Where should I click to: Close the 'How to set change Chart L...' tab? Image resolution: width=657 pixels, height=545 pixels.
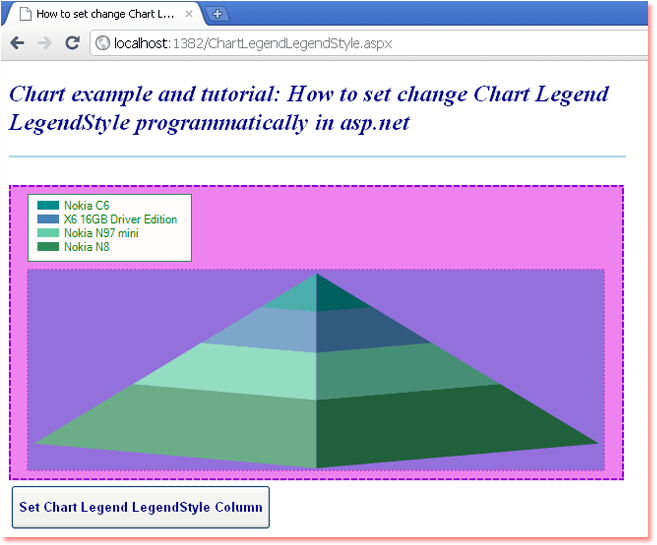[x=189, y=14]
